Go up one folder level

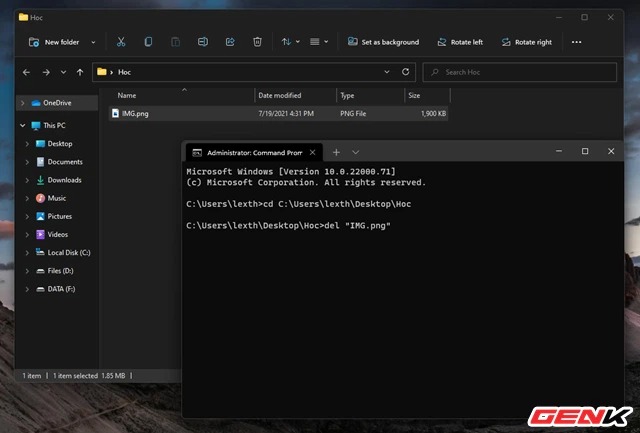[80, 72]
